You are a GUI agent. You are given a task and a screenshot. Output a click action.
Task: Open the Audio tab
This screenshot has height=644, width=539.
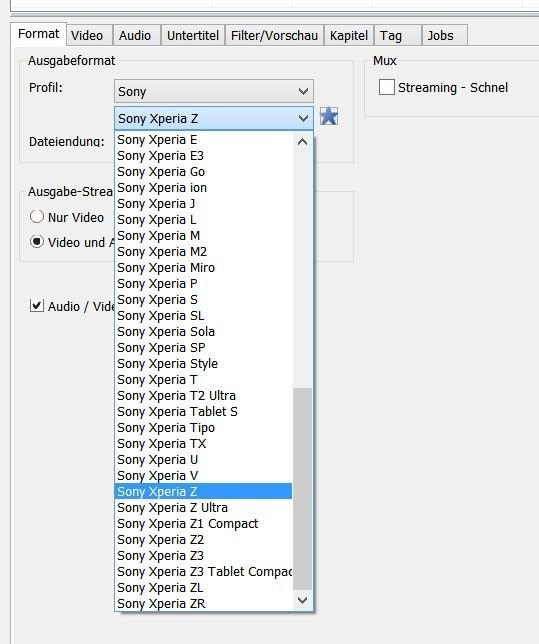137,35
